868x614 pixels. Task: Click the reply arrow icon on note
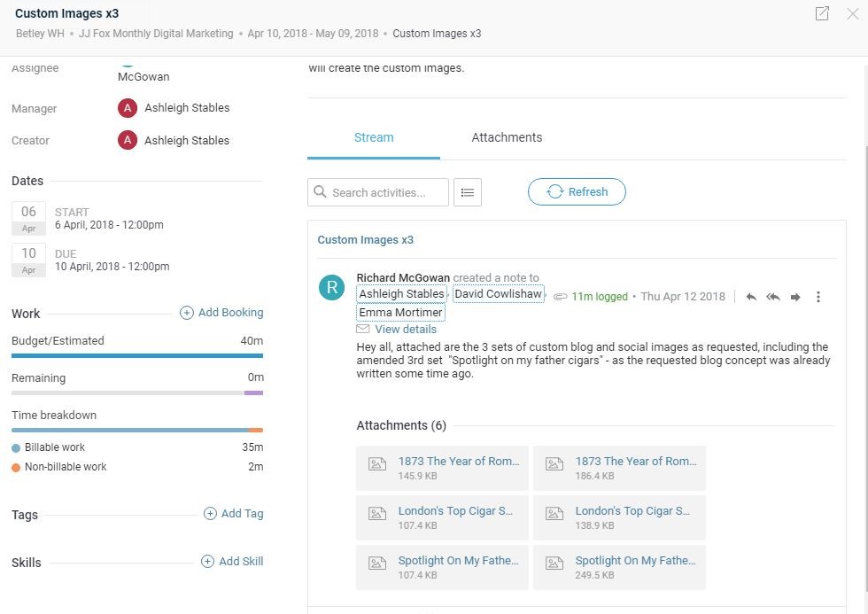pyautogui.click(x=751, y=297)
